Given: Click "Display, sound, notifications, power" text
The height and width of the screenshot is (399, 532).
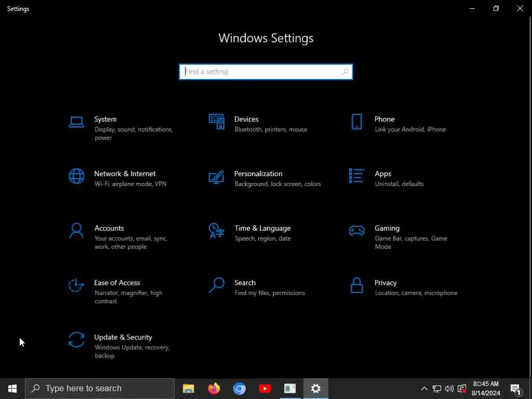Looking at the screenshot, I should tap(134, 134).
